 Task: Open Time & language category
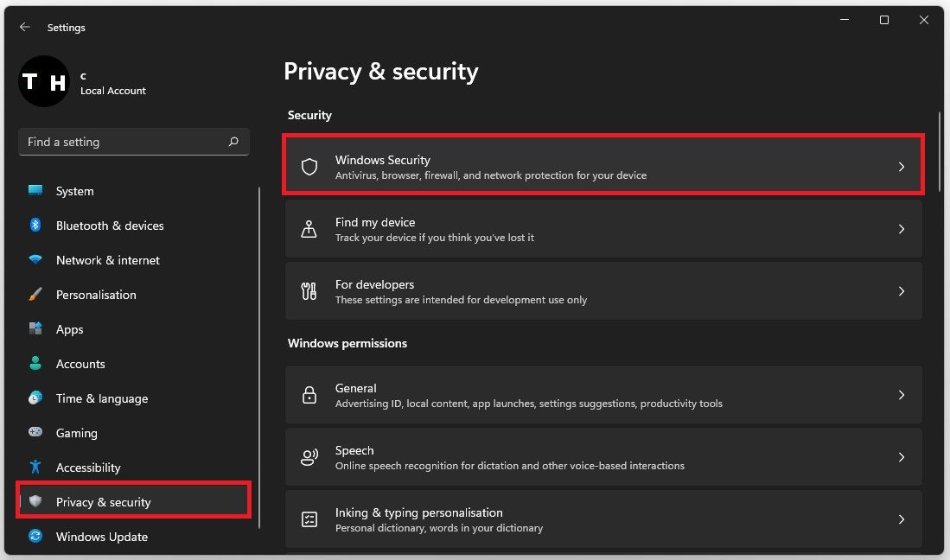(101, 398)
